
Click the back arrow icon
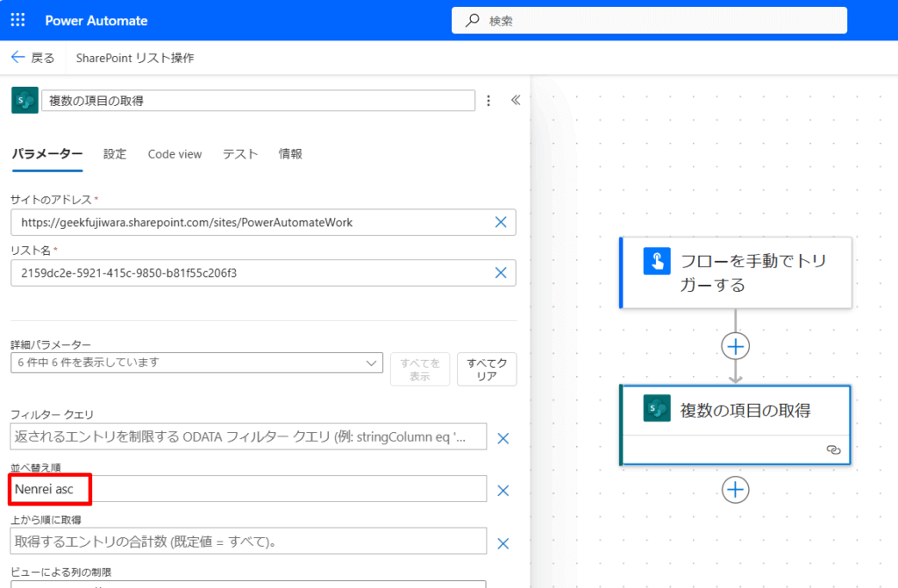coord(18,57)
